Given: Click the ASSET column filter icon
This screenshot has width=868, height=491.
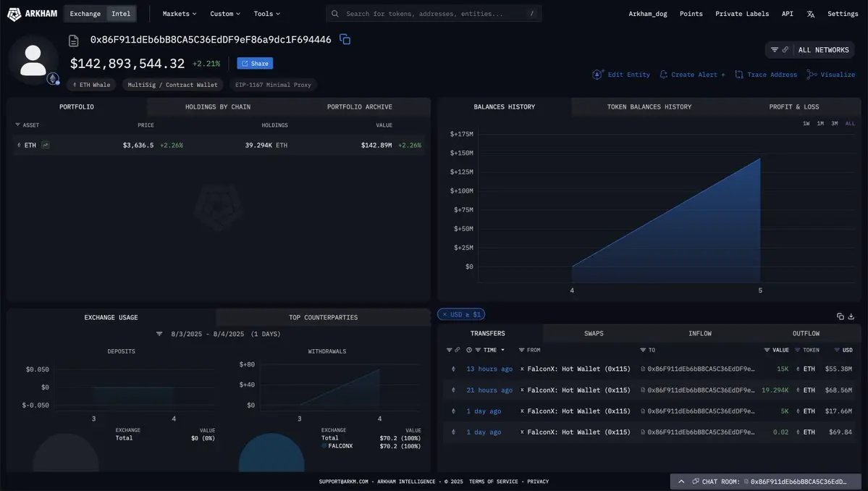Looking at the screenshot, I should point(17,125).
